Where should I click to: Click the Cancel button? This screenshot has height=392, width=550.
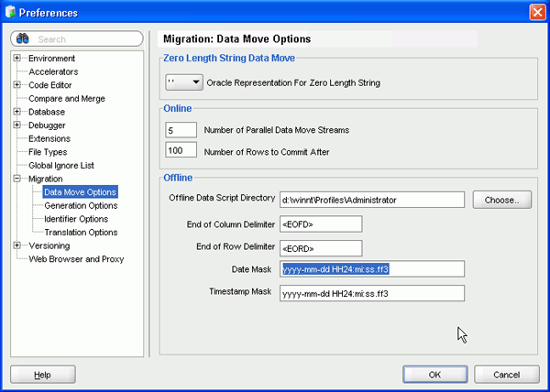coord(506,375)
